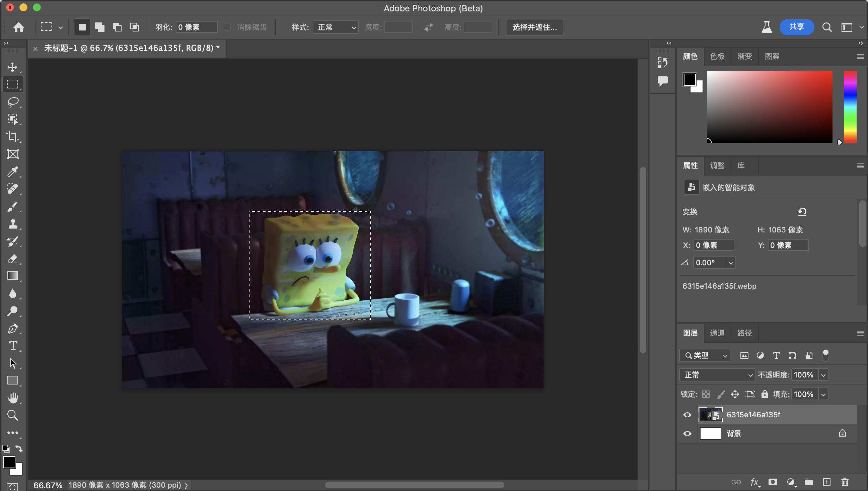Screen dimensions: 868x491
Task: Click the blue 共享 share button
Action: coord(797,27)
